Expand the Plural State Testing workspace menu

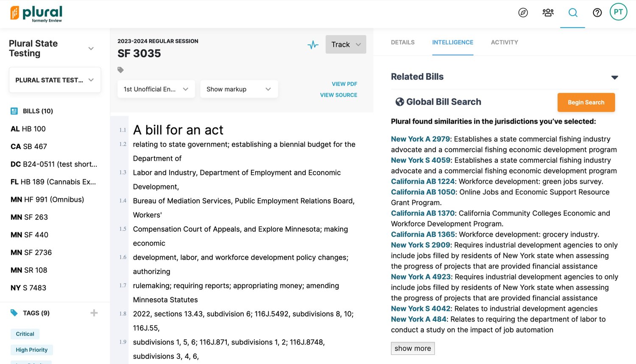91,48
